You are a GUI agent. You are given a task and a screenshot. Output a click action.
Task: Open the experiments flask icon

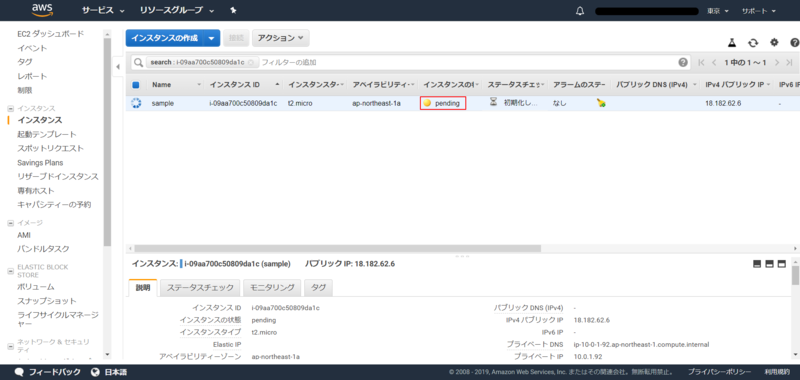click(732, 43)
